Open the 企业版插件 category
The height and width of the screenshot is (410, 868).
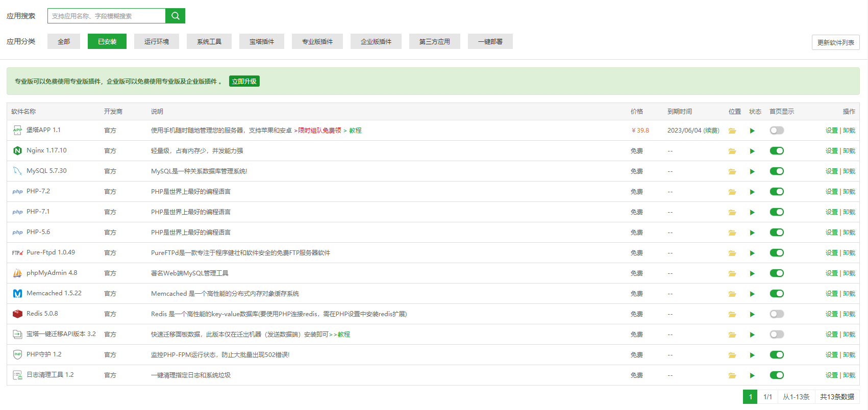pyautogui.click(x=376, y=41)
